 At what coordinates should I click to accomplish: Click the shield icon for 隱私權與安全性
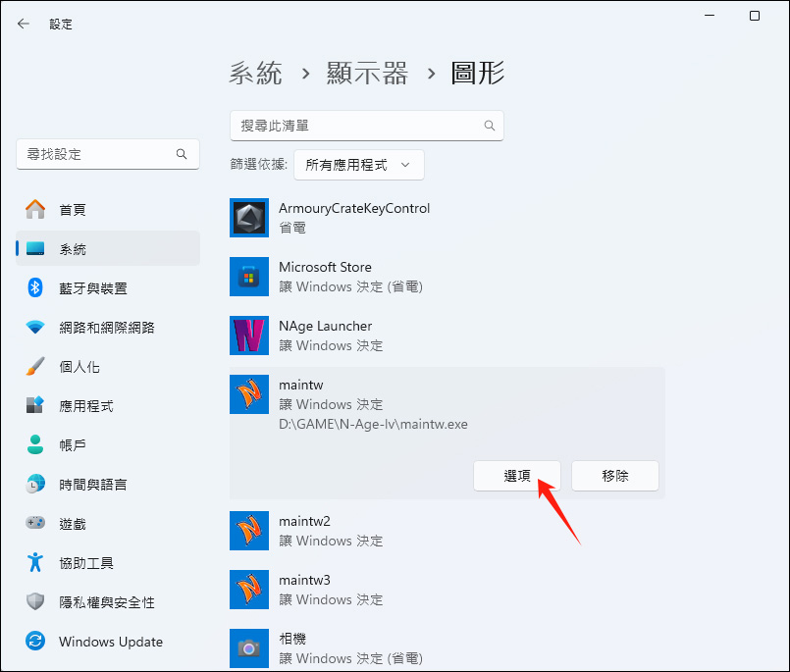pos(35,601)
